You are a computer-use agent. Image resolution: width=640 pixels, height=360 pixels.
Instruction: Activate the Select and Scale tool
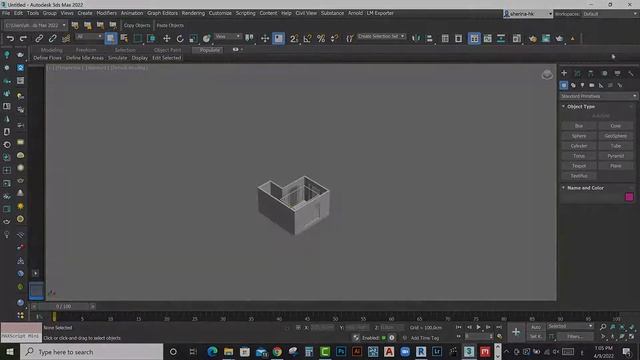tap(193, 38)
